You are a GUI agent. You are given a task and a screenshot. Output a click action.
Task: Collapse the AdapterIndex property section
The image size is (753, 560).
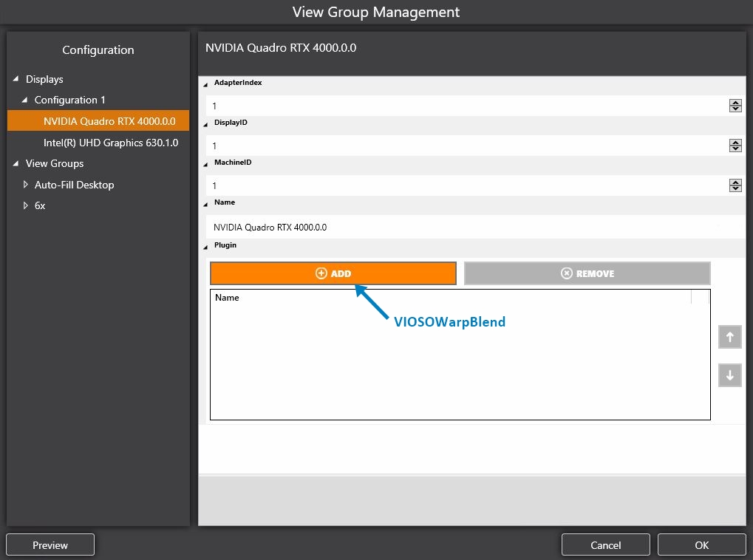point(205,84)
